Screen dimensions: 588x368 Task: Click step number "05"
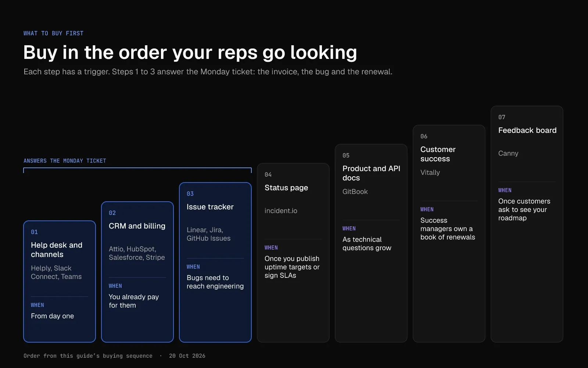coord(346,156)
